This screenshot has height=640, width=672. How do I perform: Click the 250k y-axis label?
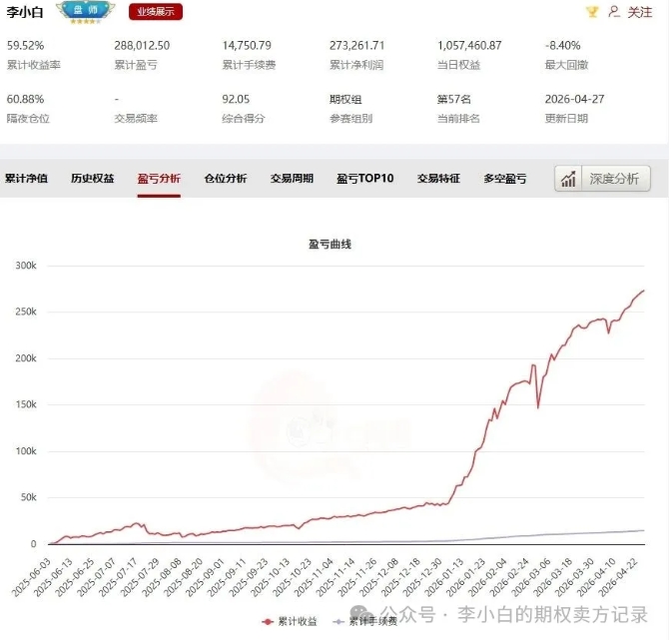click(26, 312)
